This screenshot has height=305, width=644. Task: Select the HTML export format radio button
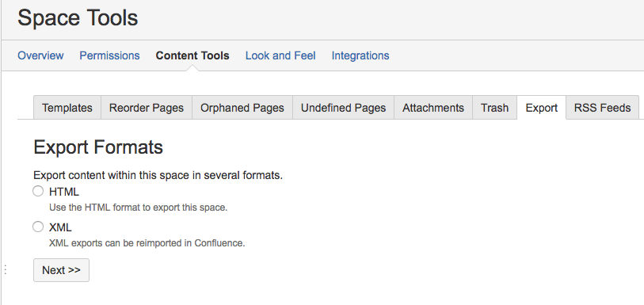point(38,191)
